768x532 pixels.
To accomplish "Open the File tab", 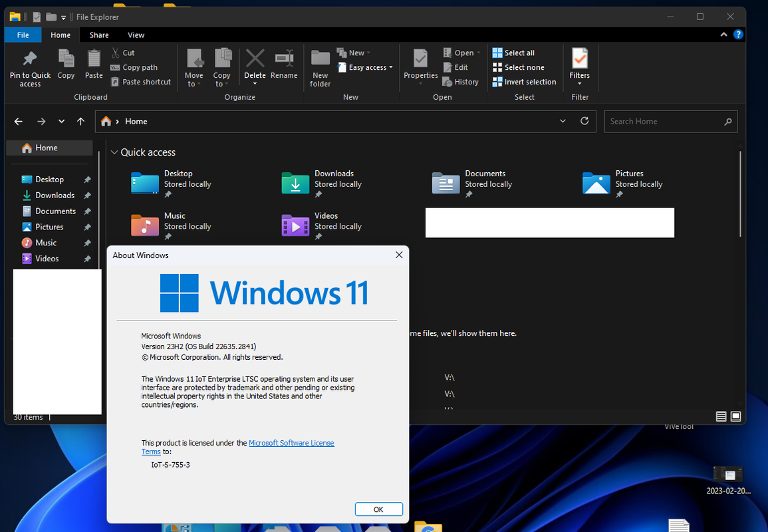I will click(x=23, y=35).
